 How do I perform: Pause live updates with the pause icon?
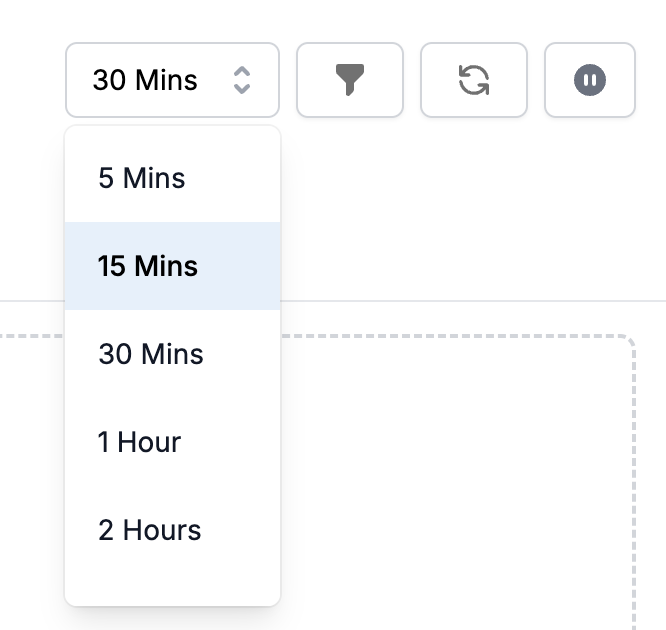pos(590,80)
